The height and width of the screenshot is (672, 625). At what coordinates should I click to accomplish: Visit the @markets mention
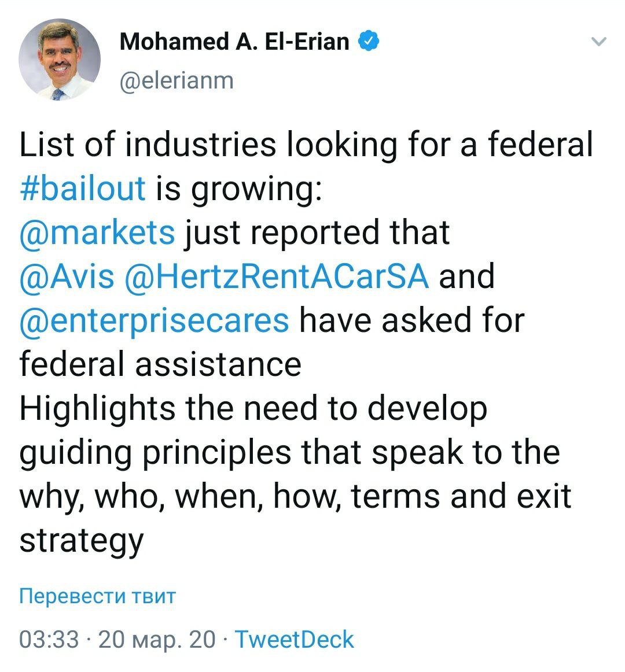click(x=97, y=232)
